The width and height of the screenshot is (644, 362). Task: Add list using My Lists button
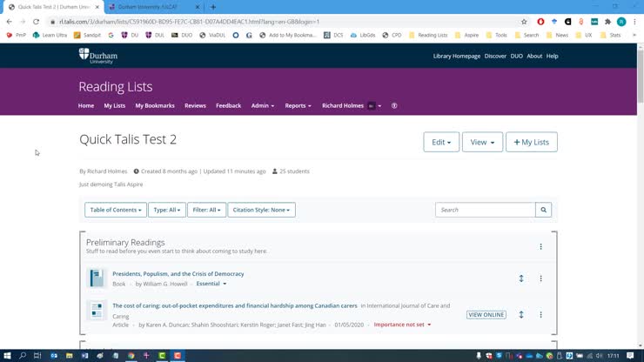coord(531,142)
